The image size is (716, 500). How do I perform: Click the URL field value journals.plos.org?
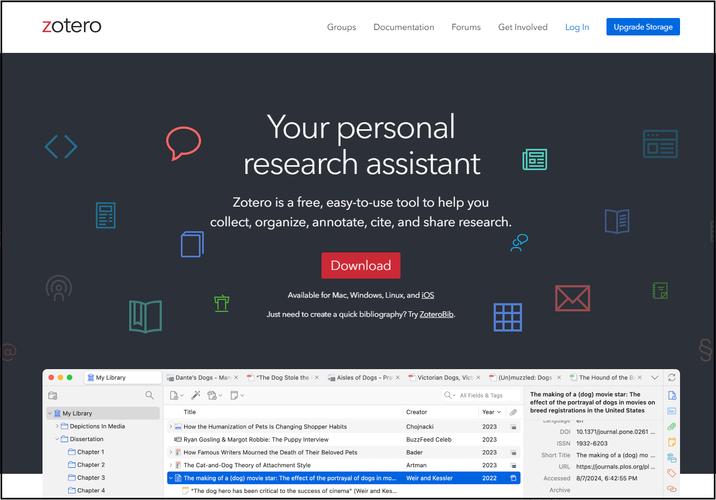(615, 467)
